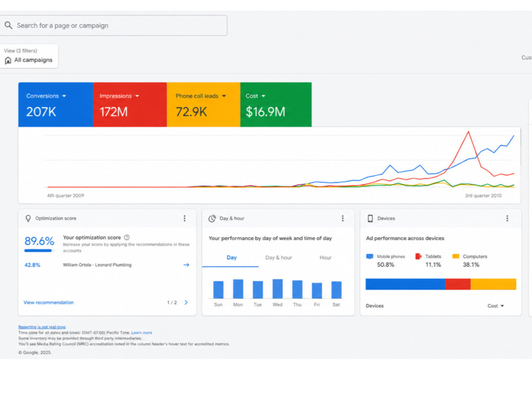The image size is (532, 399).
Task: Select the 42.8% account score
Action: coord(32,265)
